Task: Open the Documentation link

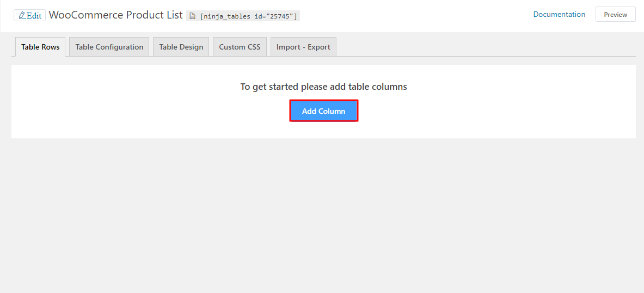Action: click(559, 15)
